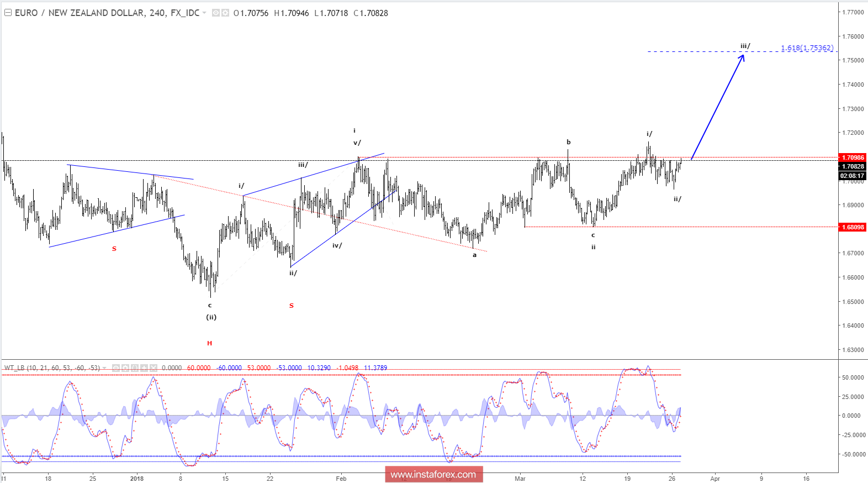Click the red H pattern label
868x483 pixels.
(x=210, y=343)
